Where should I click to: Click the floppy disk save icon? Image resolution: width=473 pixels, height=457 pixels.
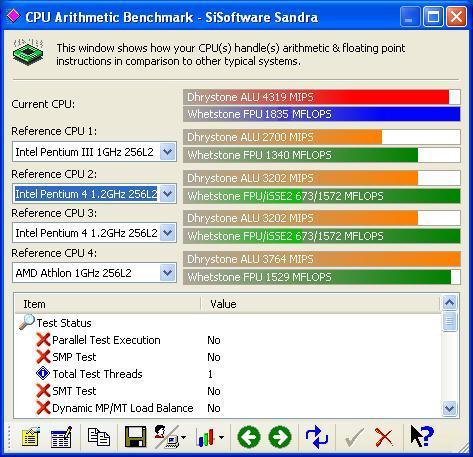coord(135,437)
